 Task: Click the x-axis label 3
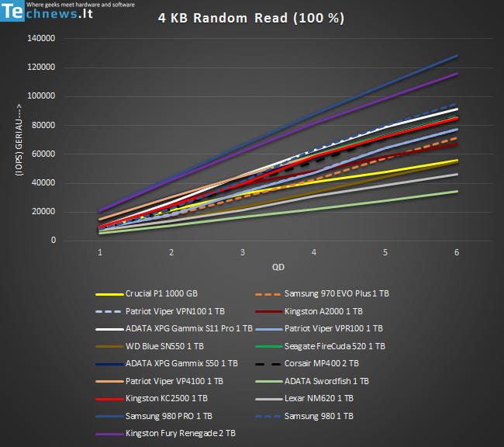pos(243,253)
